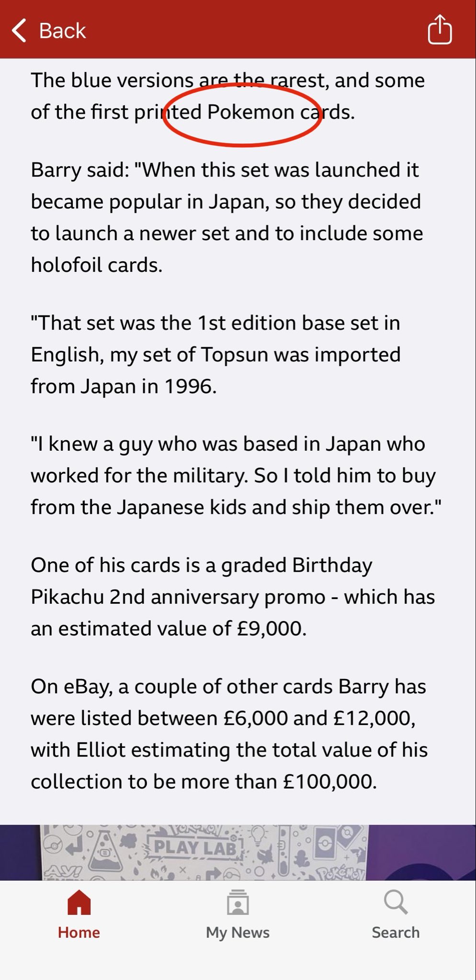Open the share sheet icon
The height and width of the screenshot is (980, 476).
pos(440,30)
